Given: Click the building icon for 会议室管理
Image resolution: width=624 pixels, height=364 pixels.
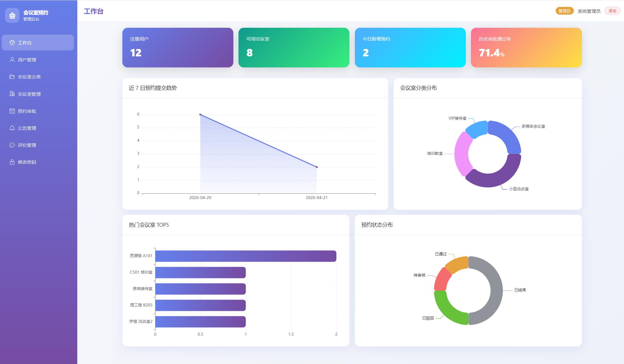Looking at the screenshot, I should [12, 94].
